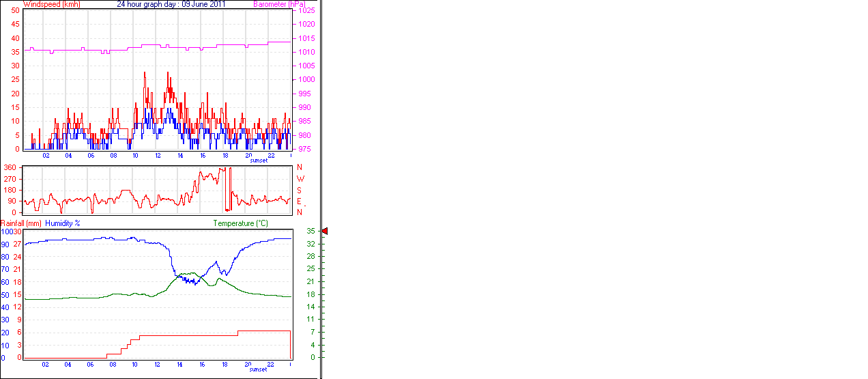Viewport: 868px width, 379px height.
Task: Click the Humidity % label
Action: click(63, 223)
